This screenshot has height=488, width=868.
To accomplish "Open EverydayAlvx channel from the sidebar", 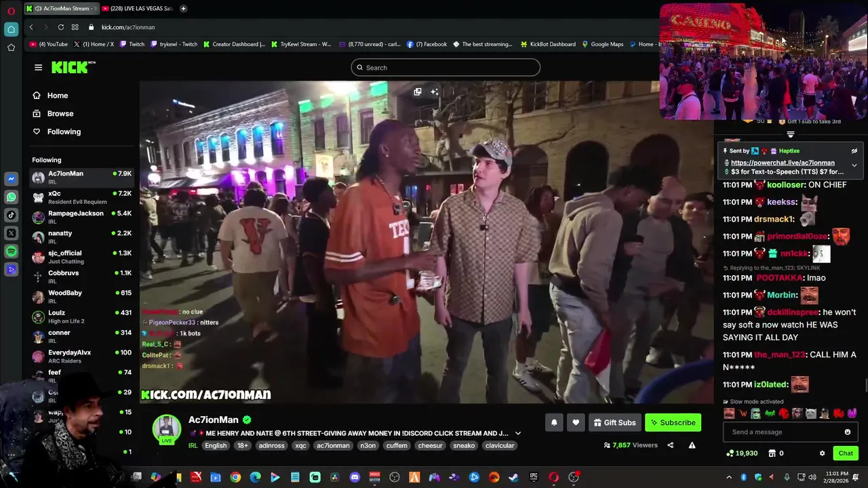I will pyautogui.click(x=83, y=357).
